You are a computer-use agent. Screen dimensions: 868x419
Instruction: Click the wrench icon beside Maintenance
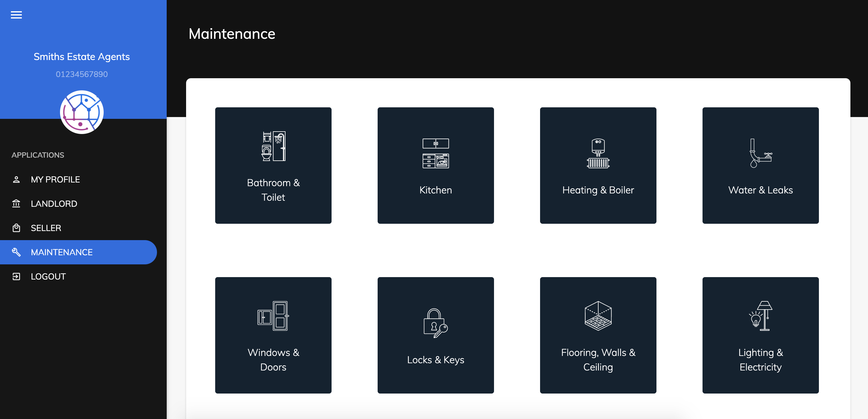(x=16, y=252)
